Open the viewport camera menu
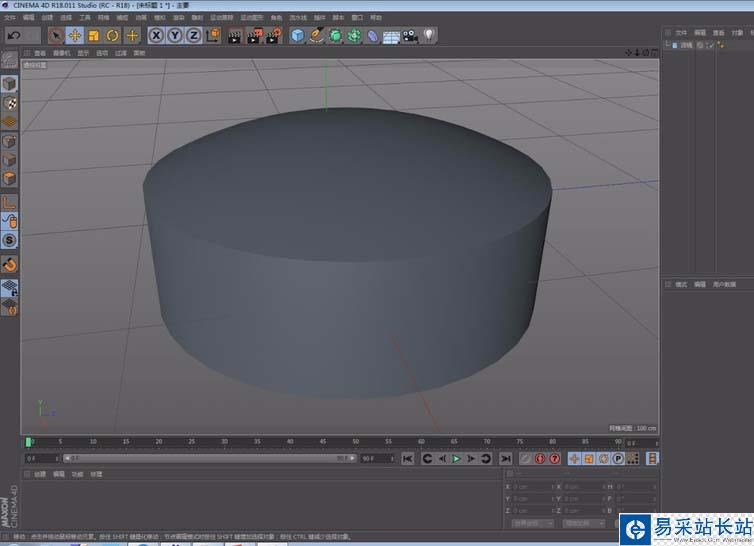This screenshot has height=546, width=754. (62, 53)
